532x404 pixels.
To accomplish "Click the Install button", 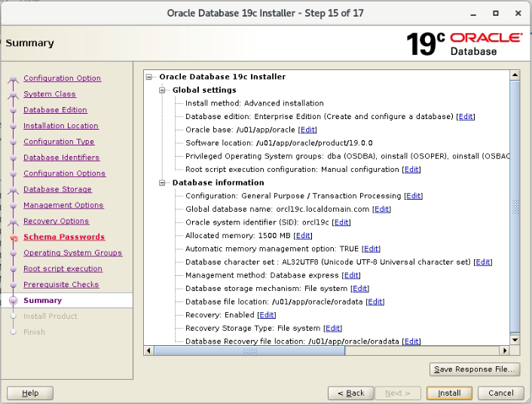I will pos(449,393).
